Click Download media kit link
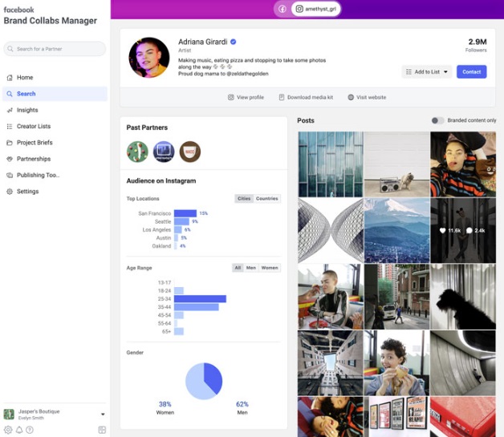This screenshot has height=437, width=504. click(305, 97)
